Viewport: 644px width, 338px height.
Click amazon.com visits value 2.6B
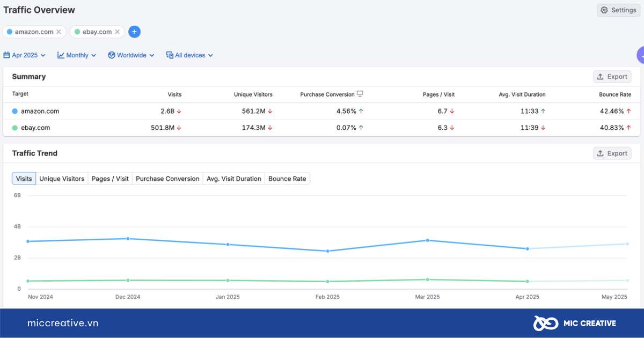coord(167,112)
